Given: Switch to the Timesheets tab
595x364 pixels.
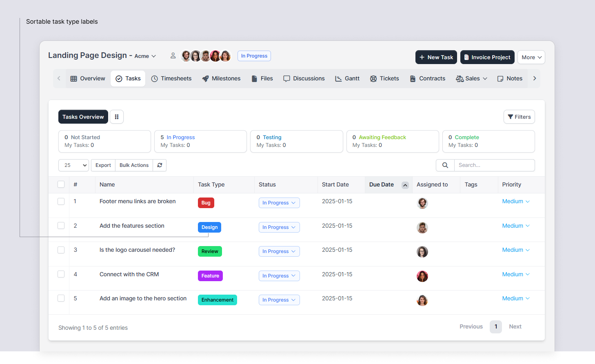Looking at the screenshot, I should click(x=171, y=78).
